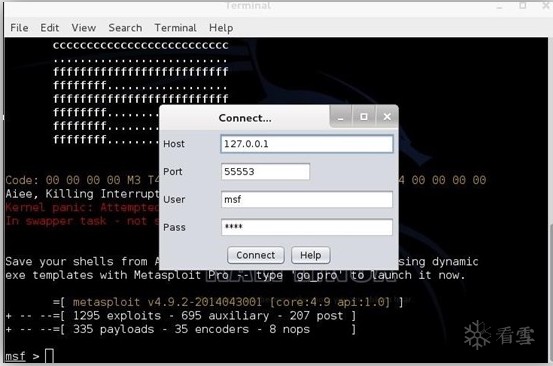Click the Host label in dialog

[x=174, y=144]
